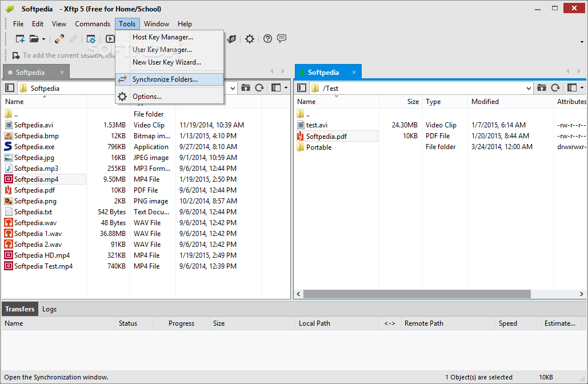Switch to the Logs tab
The image size is (588, 384).
(49, 309)
